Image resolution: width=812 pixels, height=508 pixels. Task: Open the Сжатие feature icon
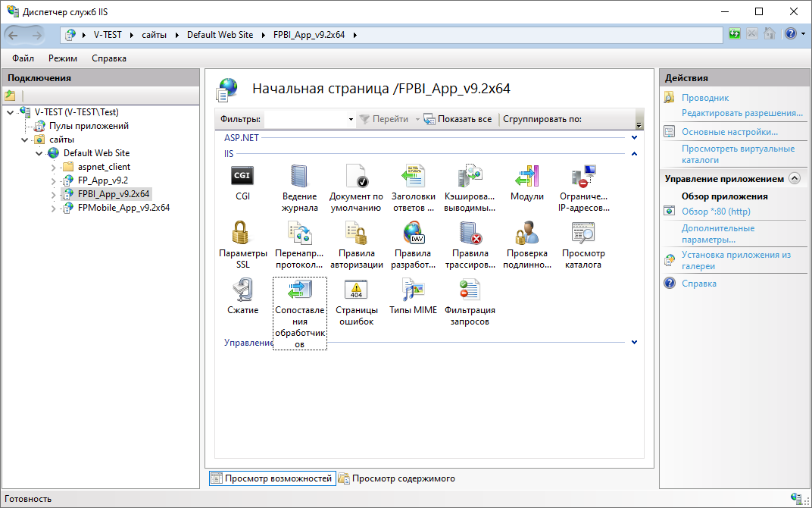pos(242,289)
